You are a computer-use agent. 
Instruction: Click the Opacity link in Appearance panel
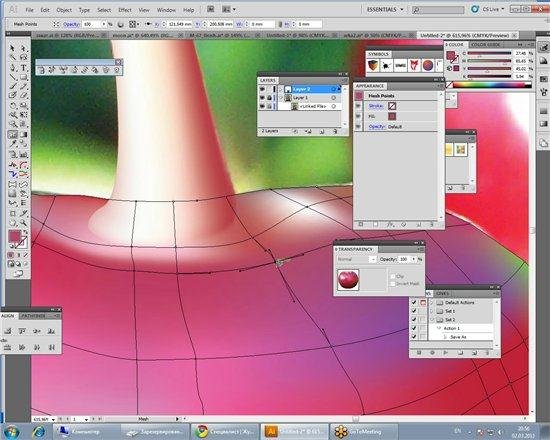click(377, 127)
